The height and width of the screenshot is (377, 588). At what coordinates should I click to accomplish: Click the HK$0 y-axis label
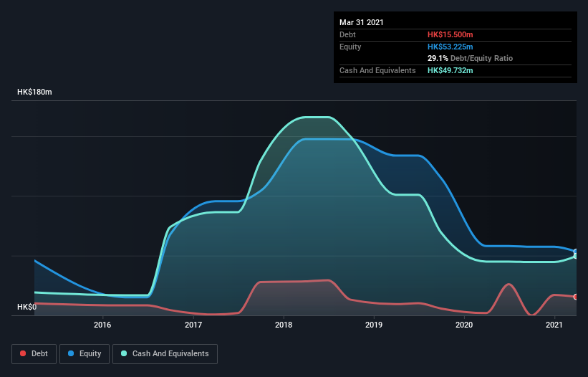[27, 307]
